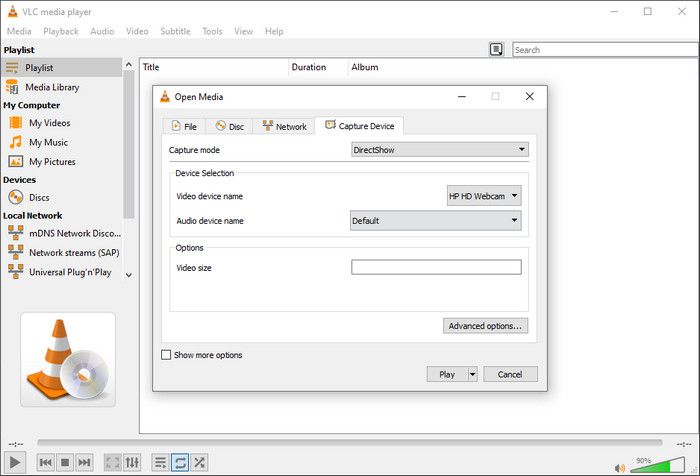Toggle random shuffle playback
700x476 pixels.
click(200, 462)
